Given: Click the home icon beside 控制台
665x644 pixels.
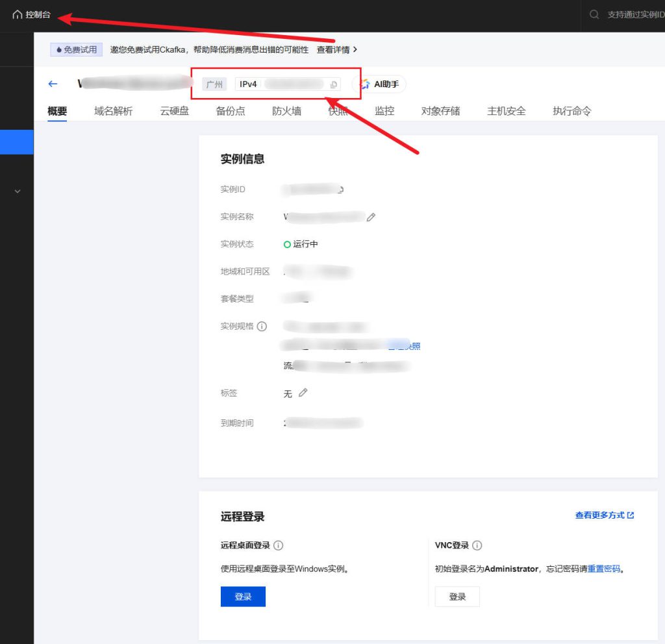Looking at the screenshot, I should [17, 15].
